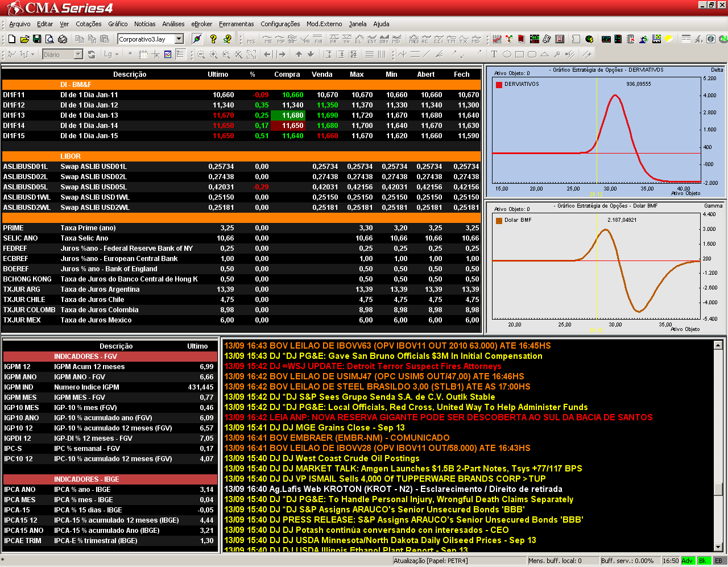The image size is (728, 567).
Task: Click the printer icon
Action: (63, 39)
